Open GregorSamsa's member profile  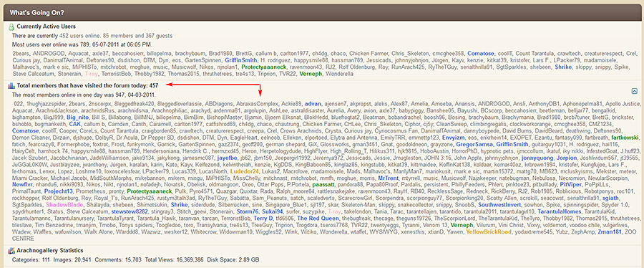(474, 144)
